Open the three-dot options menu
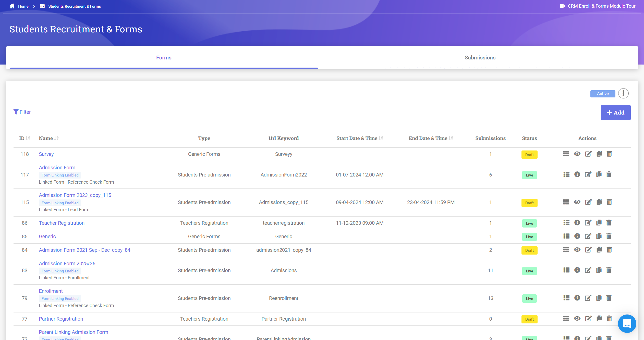Viewport: 644px width, 340px height. 623,93
